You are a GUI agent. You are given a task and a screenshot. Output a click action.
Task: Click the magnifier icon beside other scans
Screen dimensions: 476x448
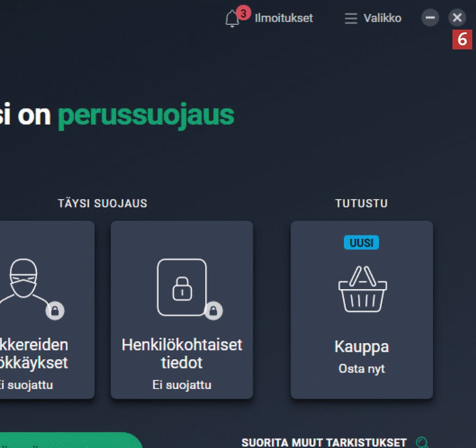tap(421, 442)
